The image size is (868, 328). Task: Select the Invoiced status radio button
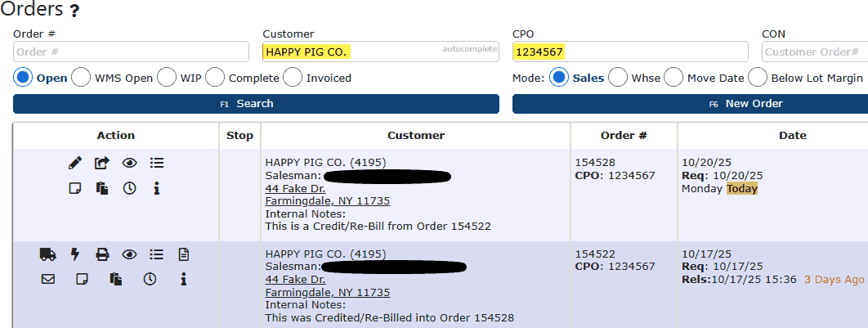(293, 78)
